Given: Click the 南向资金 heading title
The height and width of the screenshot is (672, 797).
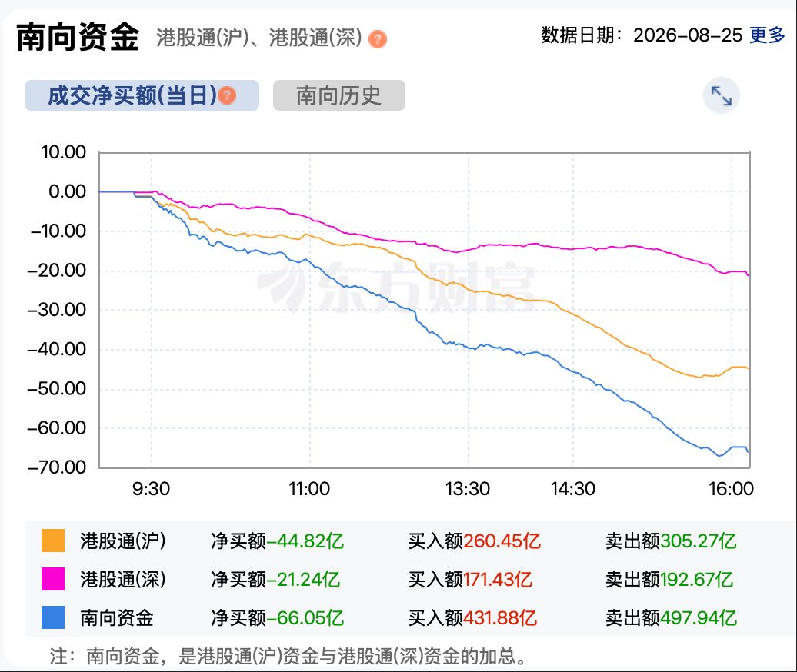Looking at the screenshot, I should tap(78, 37).
